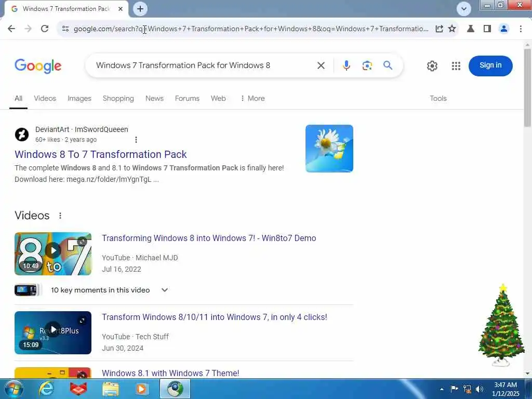
Task: Open Chrome three-dot menu
Action: [x=521, y=29]
